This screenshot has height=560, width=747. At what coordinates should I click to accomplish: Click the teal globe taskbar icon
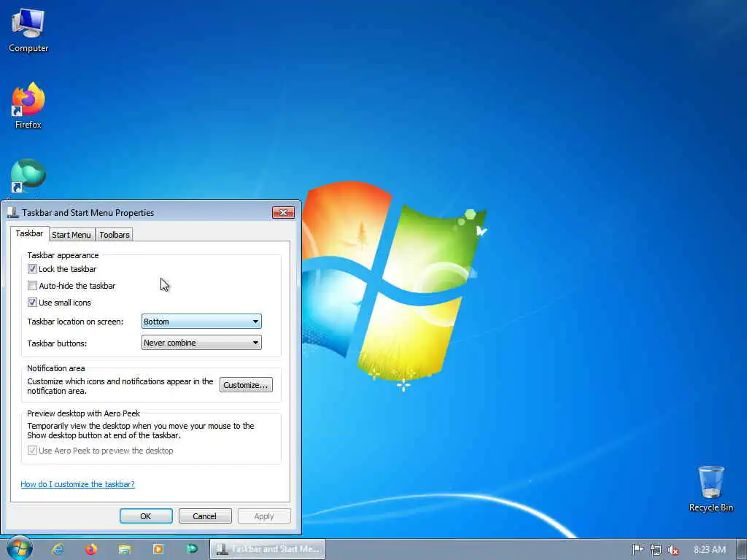(192, 549)
